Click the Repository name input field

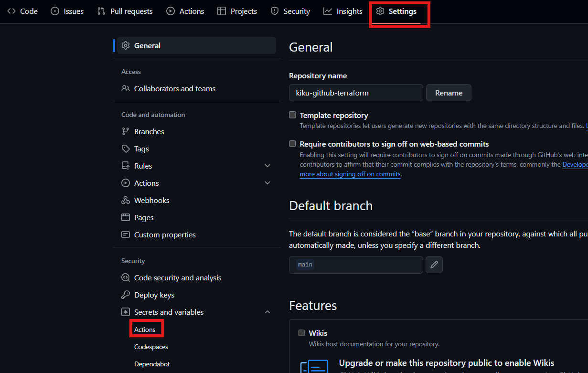click(x=356, y=93)
